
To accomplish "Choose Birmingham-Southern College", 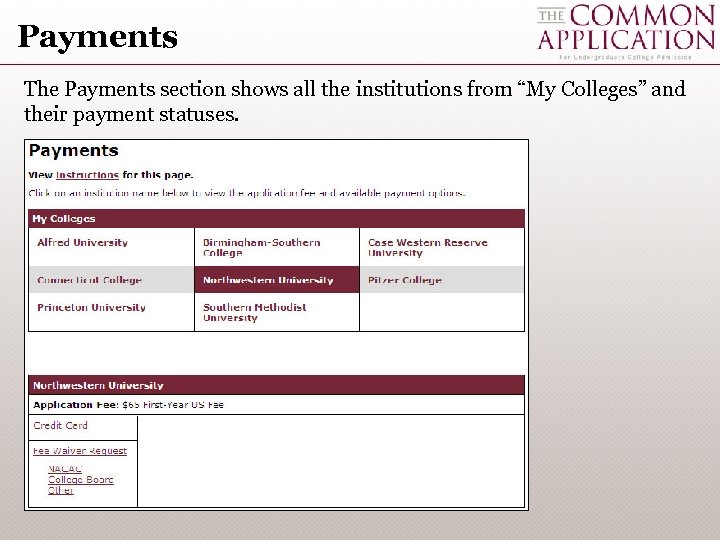I will pos(261,247).
